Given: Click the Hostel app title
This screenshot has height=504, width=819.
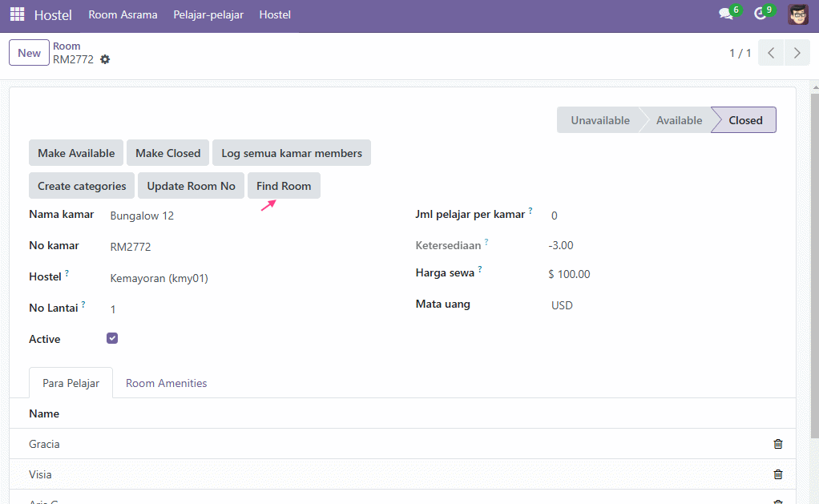Looking at the screenshot, I should [x=53, y=15].
